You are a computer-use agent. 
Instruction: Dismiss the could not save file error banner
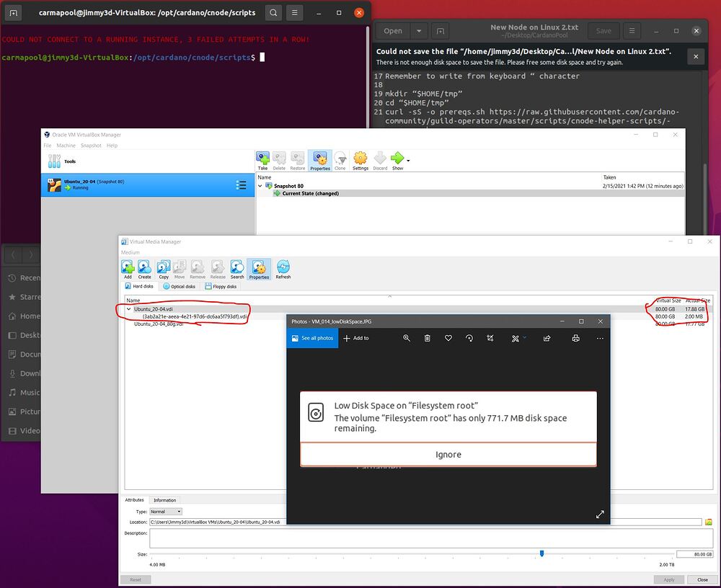696,56
